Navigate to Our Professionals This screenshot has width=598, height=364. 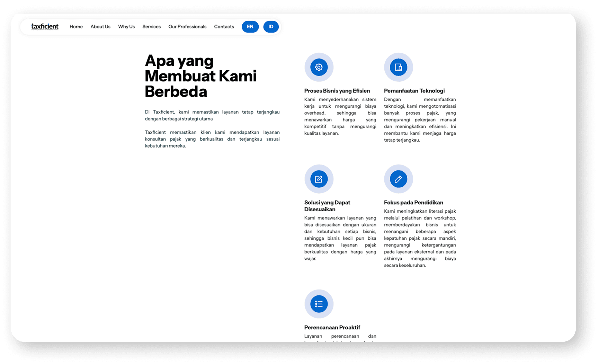pyautogui.click(x=187, y=27)
